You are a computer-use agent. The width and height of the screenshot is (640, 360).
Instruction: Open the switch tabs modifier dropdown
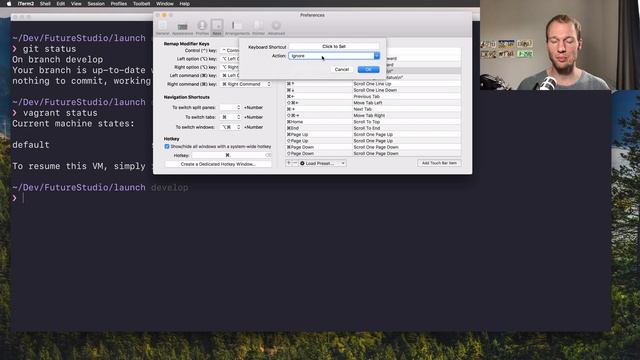[x=230, y=117]
